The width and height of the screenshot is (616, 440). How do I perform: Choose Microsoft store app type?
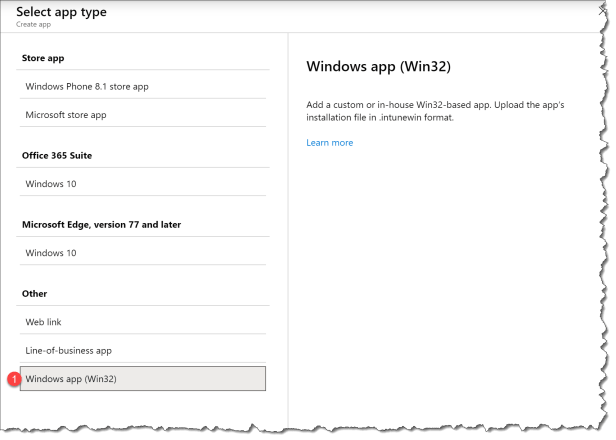coord(143,115)
